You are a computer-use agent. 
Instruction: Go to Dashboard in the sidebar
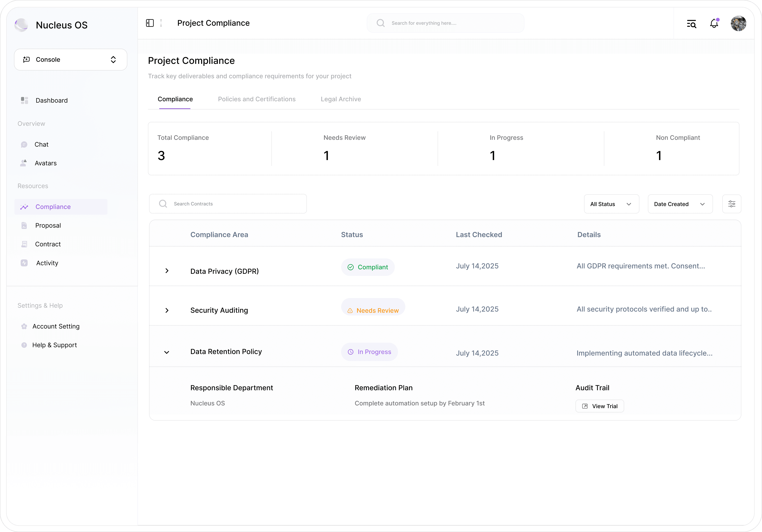(x=51, y=100)
